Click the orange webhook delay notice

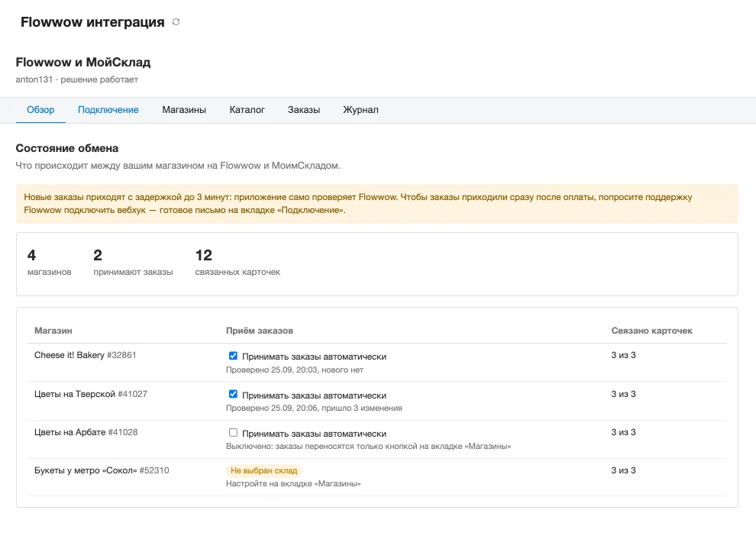point(377,203)
